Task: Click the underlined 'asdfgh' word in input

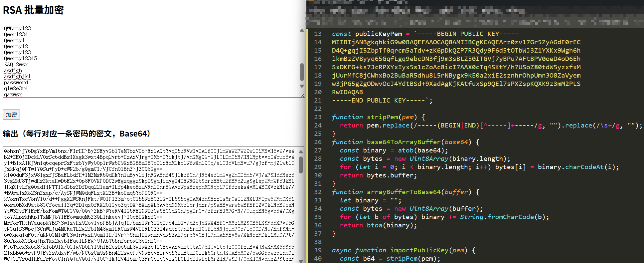Action: click(13, 71)
